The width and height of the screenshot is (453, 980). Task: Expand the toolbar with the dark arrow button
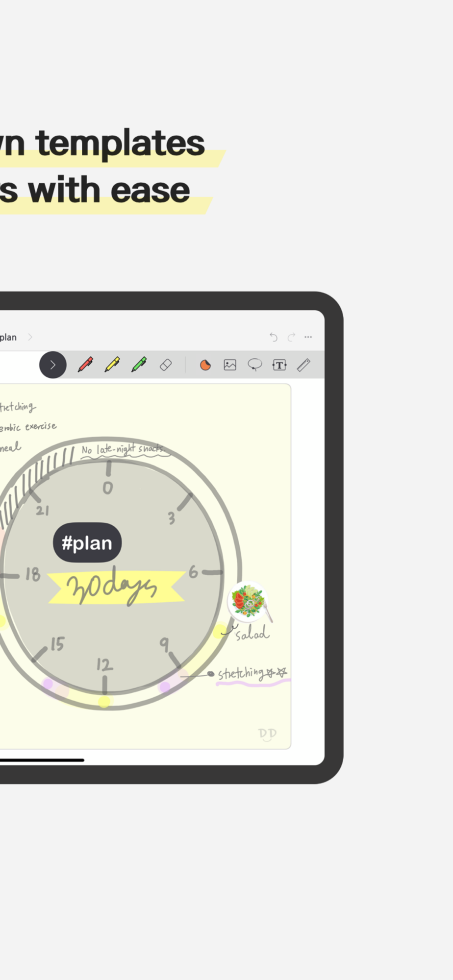coord(53,365)
